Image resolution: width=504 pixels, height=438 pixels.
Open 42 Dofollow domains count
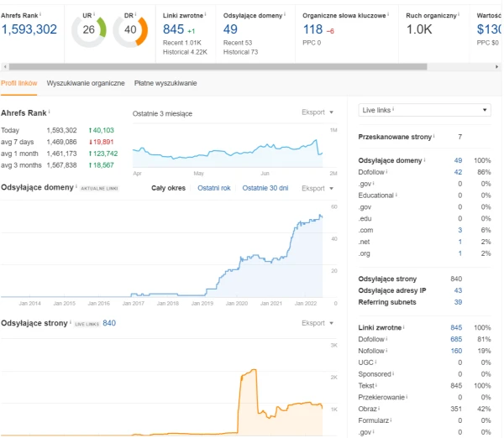pyautogui.click(x=458, y=172)
